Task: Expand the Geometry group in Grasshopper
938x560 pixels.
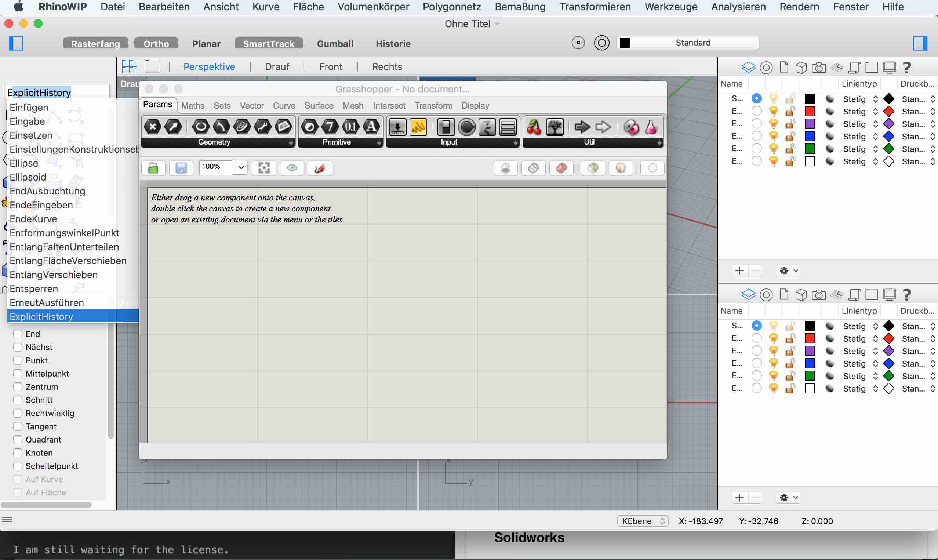Action: 291,143
